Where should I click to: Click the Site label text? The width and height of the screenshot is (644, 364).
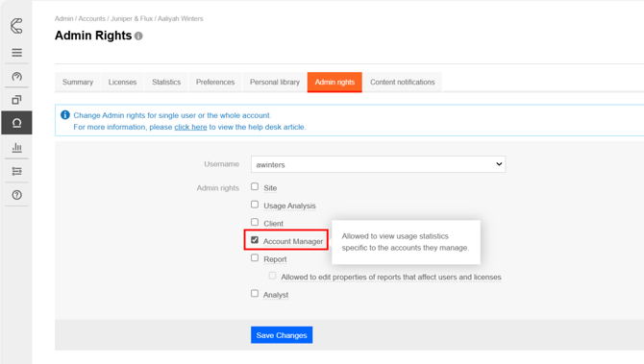(270, 188)
